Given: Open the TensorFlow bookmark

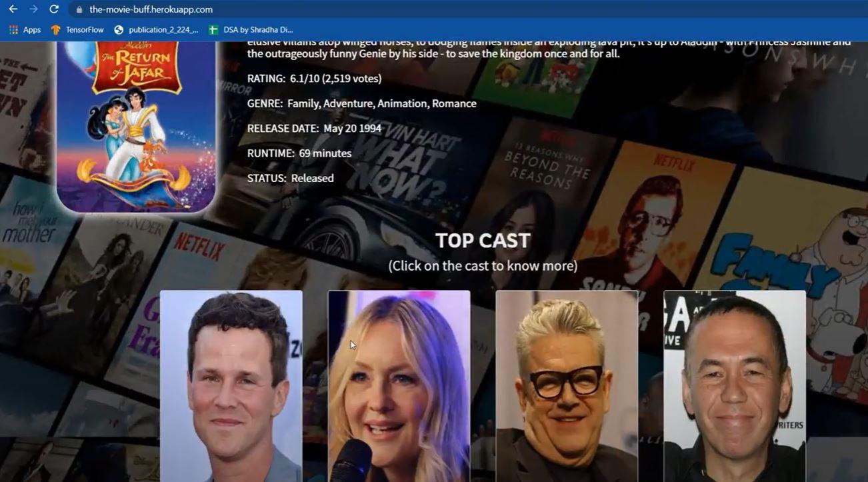Looking at the screenshot, I should pyautogui.click(x=77, y=30).
